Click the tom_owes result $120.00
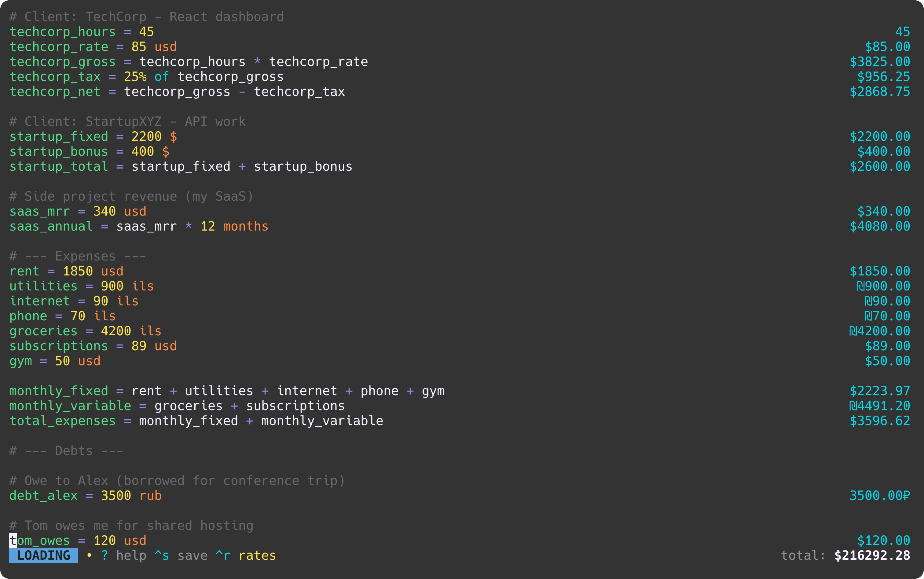924x579 pixels. point(883,540)
